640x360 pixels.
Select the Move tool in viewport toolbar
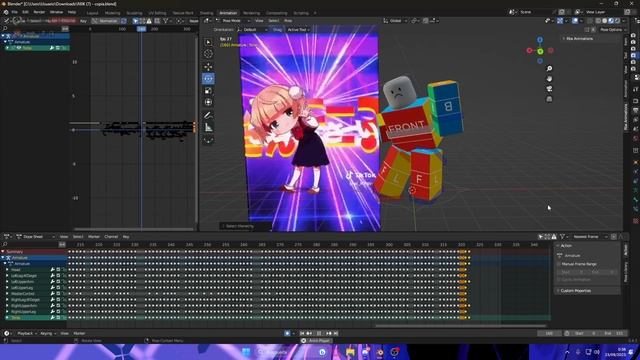coord(209,67)
